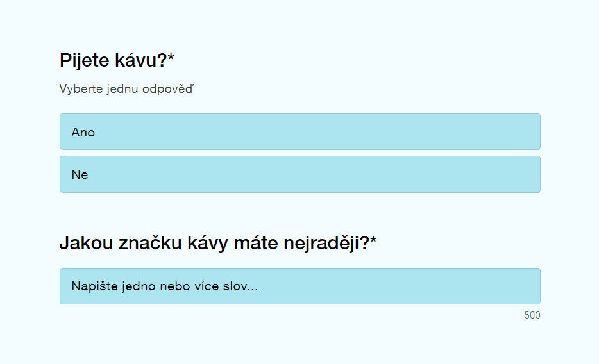Click the "Vyberte jednu odpověď" hint text
This screenshot has height=364, width=599.
(126, 88)
